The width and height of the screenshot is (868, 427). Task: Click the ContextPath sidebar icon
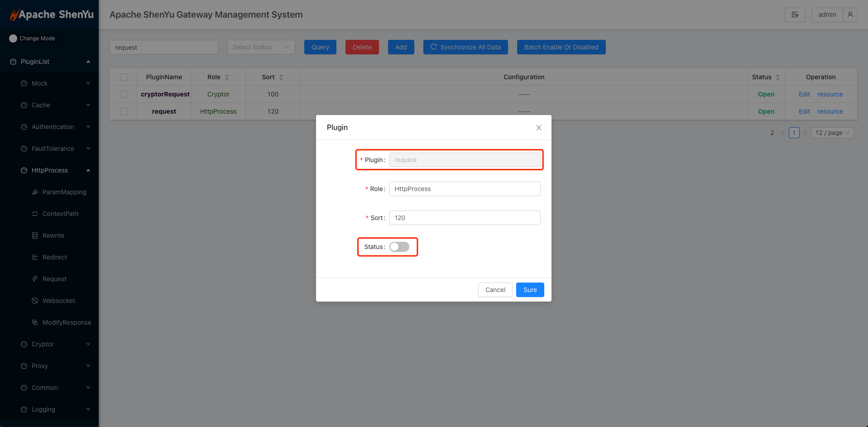tap(35, 214)
